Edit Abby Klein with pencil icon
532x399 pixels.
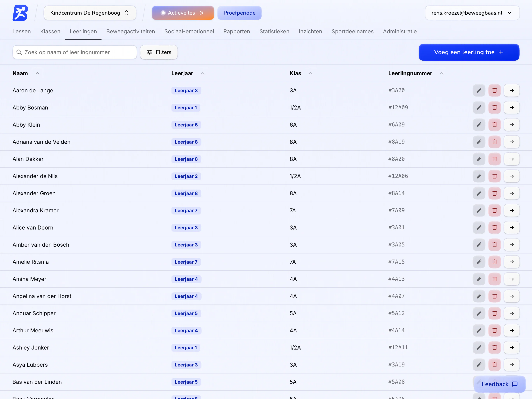[x=479, y=125]
